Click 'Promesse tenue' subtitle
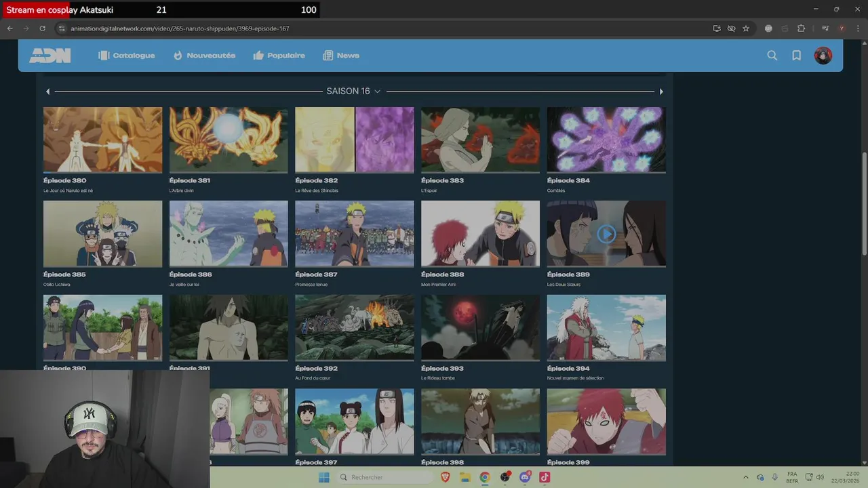This screenshot has height=488, width=868. [311, 285]
